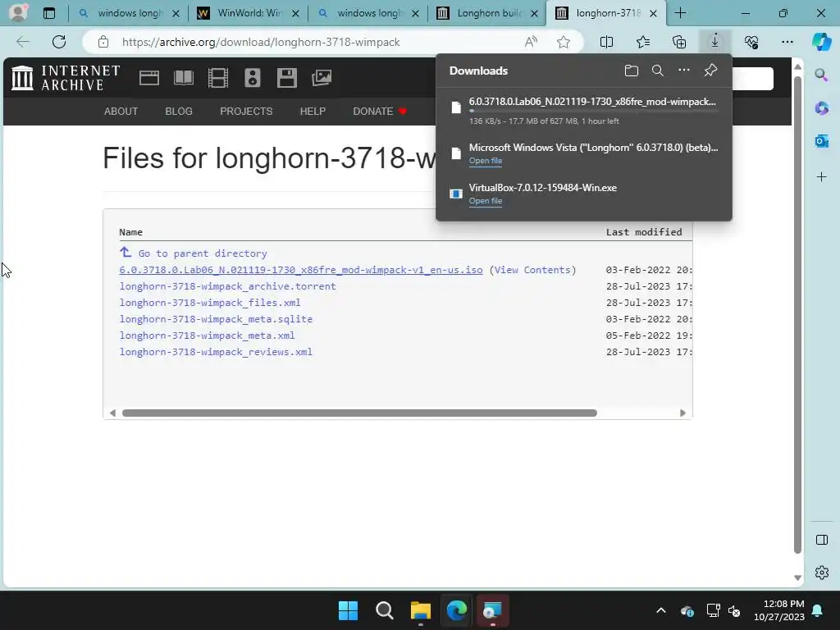This screenshot has height=630, width=840.
Task: Open ABOUT menu item
Action: 121,112
